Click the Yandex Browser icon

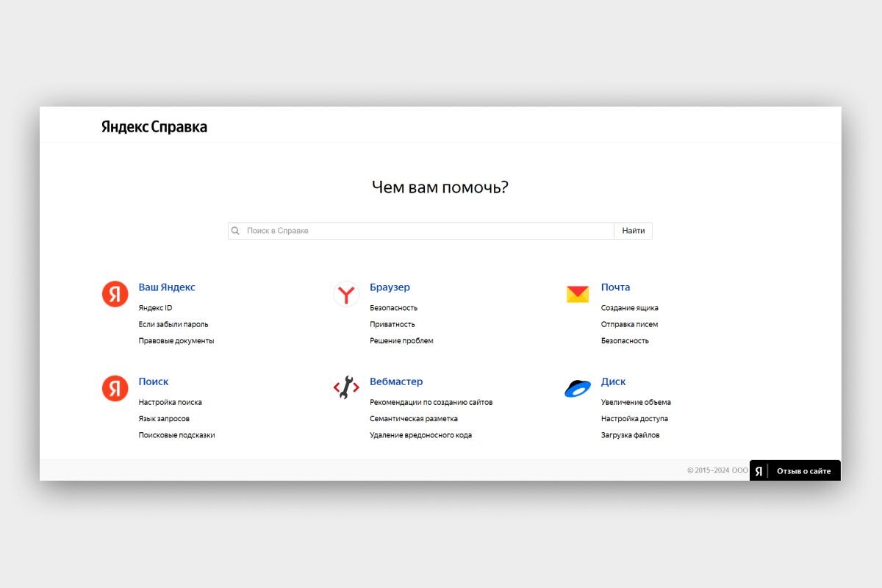pos(346,294)
